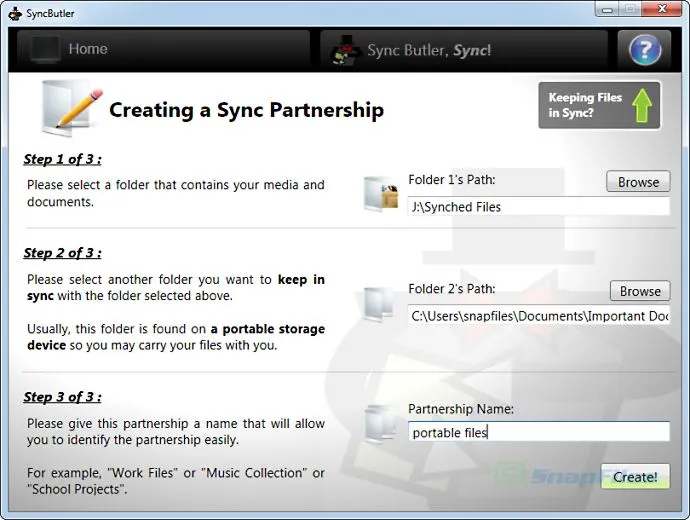Click the Step 2 of 3 heading
Viewport: 690px width, 520px height.
click(x=62, y=253)
